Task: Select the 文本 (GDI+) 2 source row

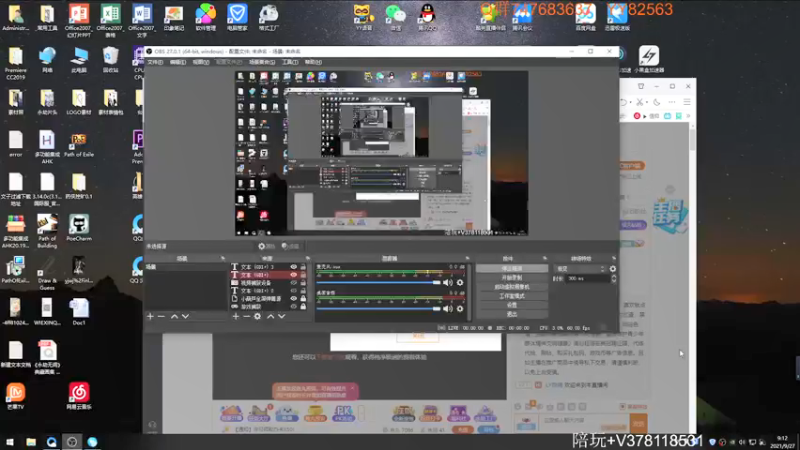Action: (x=269, y=290)
